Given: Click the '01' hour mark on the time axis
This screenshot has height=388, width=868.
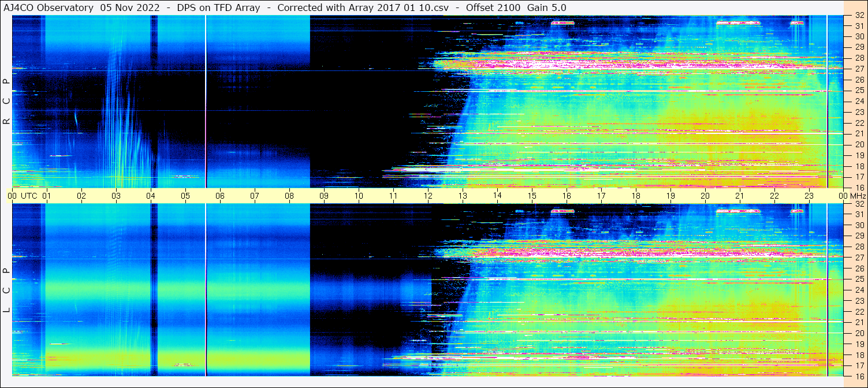Looking at the screenshot, I should [x=47, y=196].
